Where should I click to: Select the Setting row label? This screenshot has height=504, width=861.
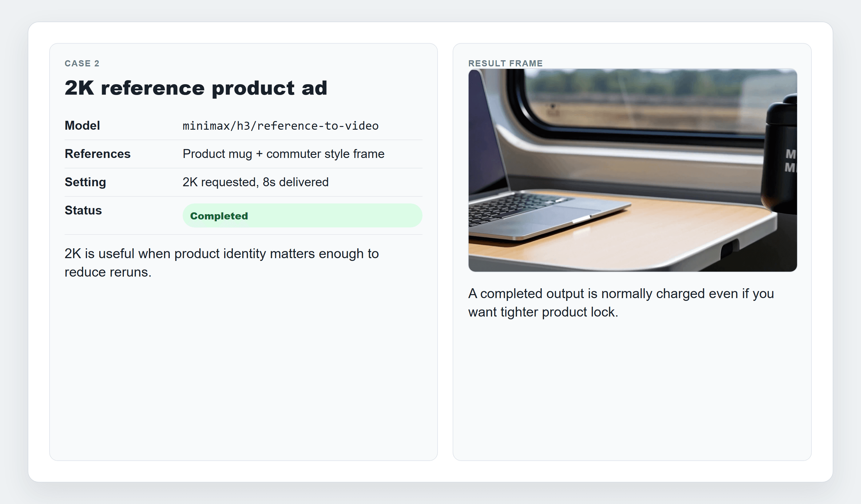coord(85,182)
